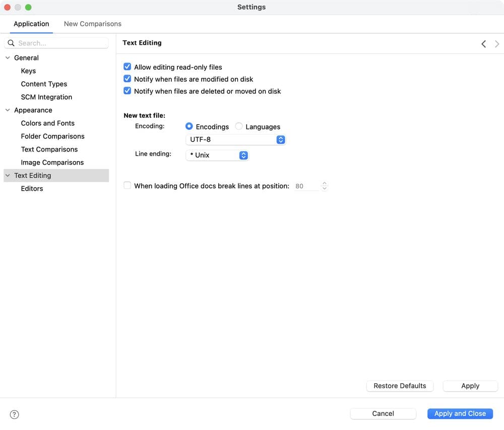
Task: Select the Appearance category label
Action: (x=33, y=110)
